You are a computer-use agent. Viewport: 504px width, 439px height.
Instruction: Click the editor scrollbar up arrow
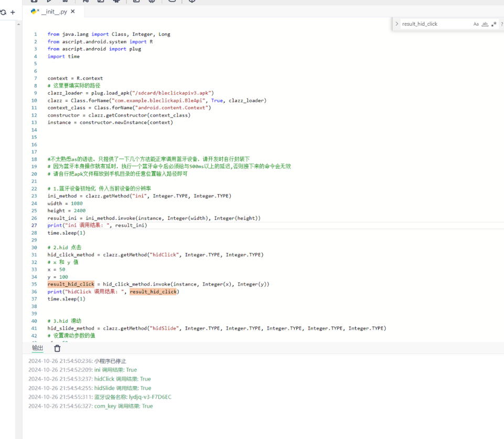pos(19,24)
